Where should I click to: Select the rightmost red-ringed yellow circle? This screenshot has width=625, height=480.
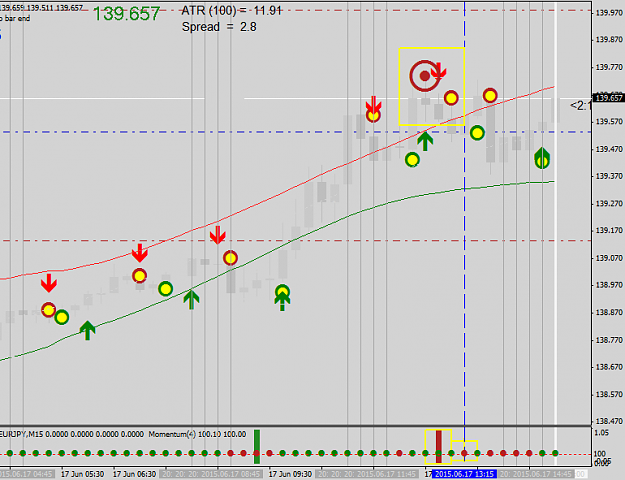490,96
